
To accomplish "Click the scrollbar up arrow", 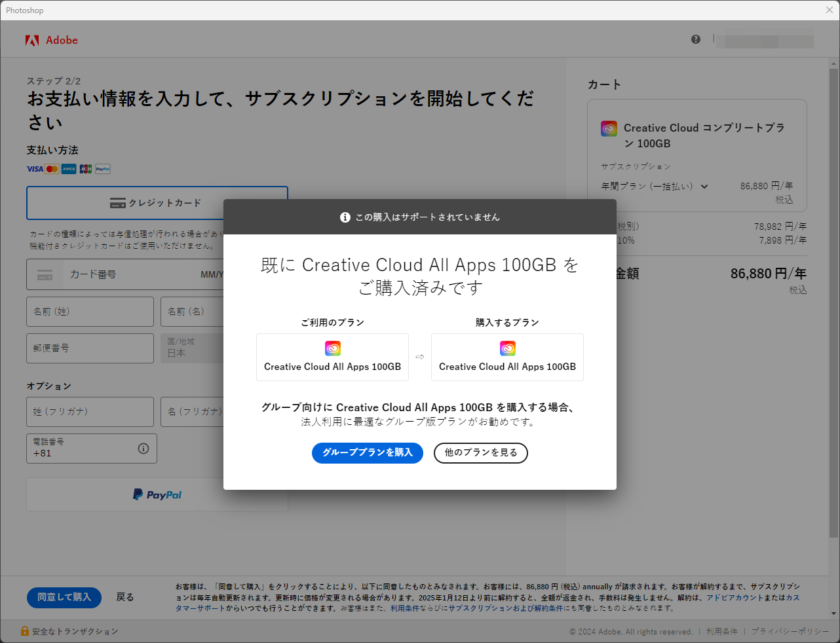I will (834, 64).
